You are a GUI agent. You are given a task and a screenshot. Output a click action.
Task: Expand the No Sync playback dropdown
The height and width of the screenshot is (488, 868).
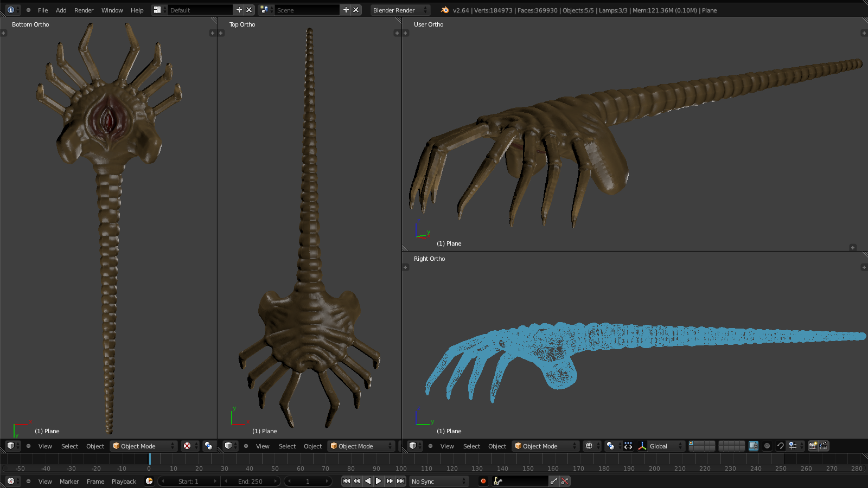pyautogui.click(x=438, y=481)
